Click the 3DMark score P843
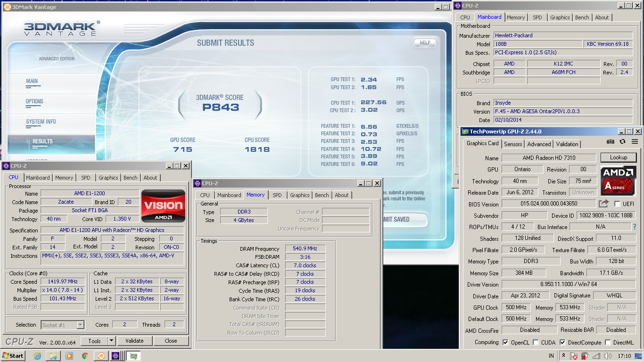This screenshot has height=362, width=644. tap(221, 107)
